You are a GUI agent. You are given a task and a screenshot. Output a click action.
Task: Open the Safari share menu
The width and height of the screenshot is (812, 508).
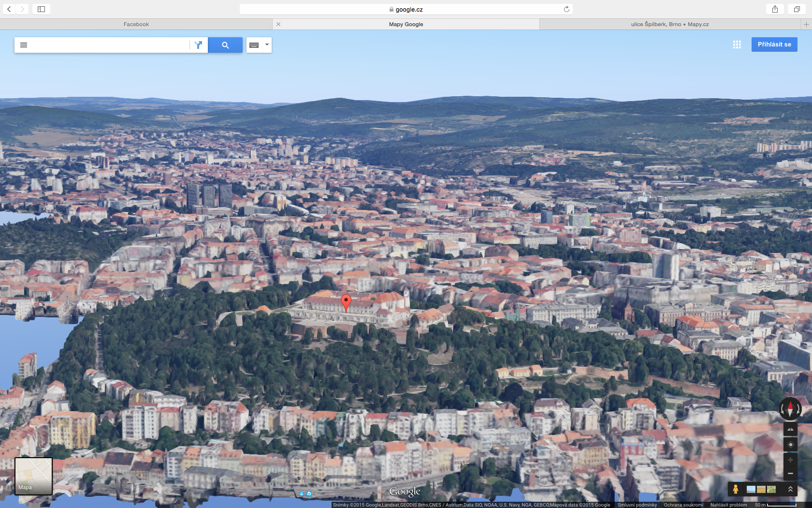[775, 9]
